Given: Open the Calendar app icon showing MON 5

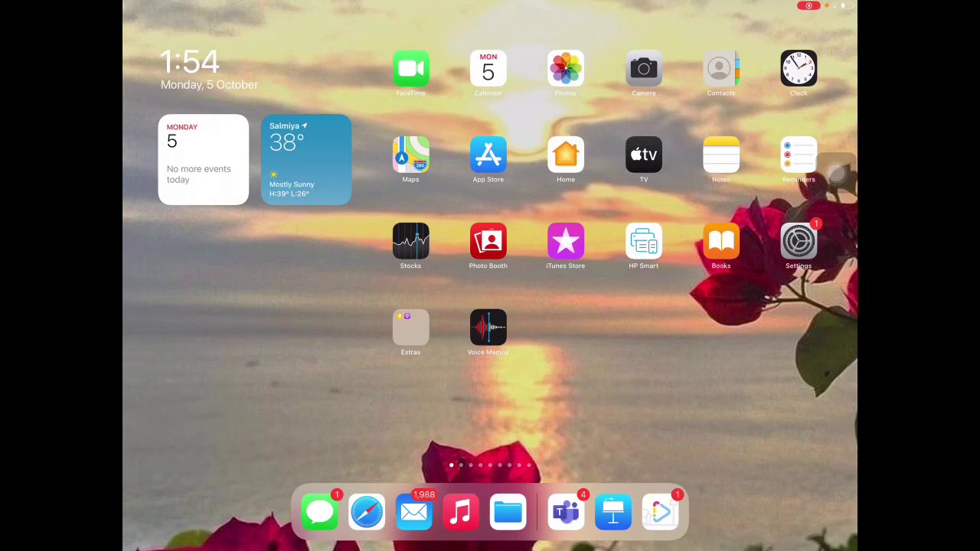Looking at the screenshot, I should 488,69.
